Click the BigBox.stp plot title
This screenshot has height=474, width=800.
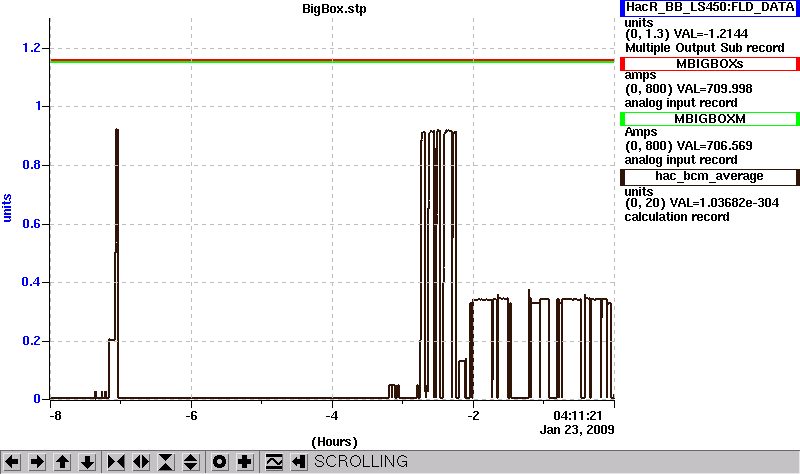(x=334, y=9)
